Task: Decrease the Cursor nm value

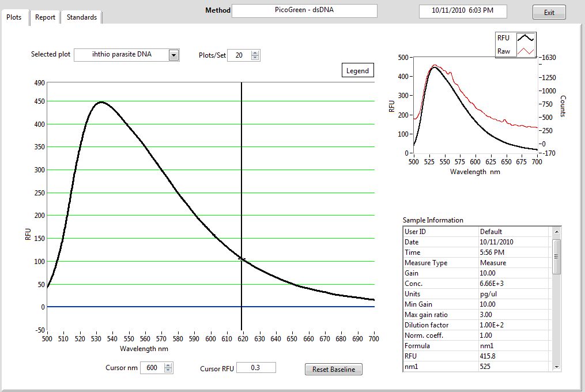Action: [168, 370]
